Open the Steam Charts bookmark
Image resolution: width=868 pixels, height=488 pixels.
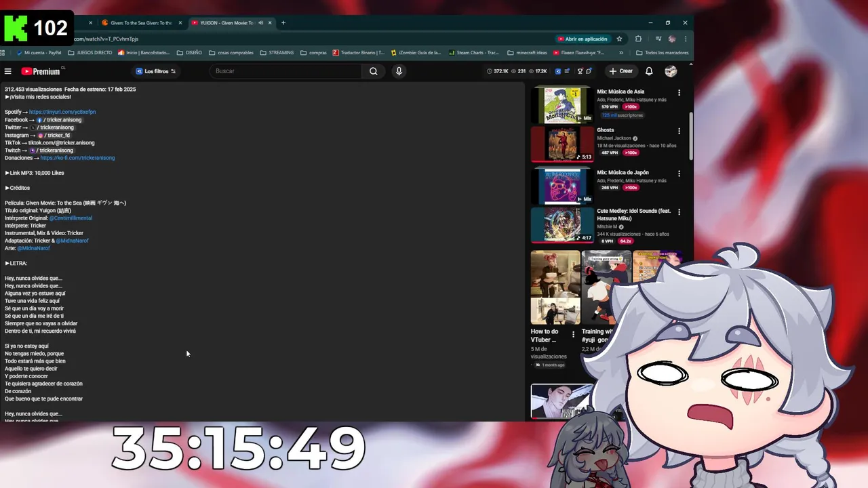tap(473, 53)
